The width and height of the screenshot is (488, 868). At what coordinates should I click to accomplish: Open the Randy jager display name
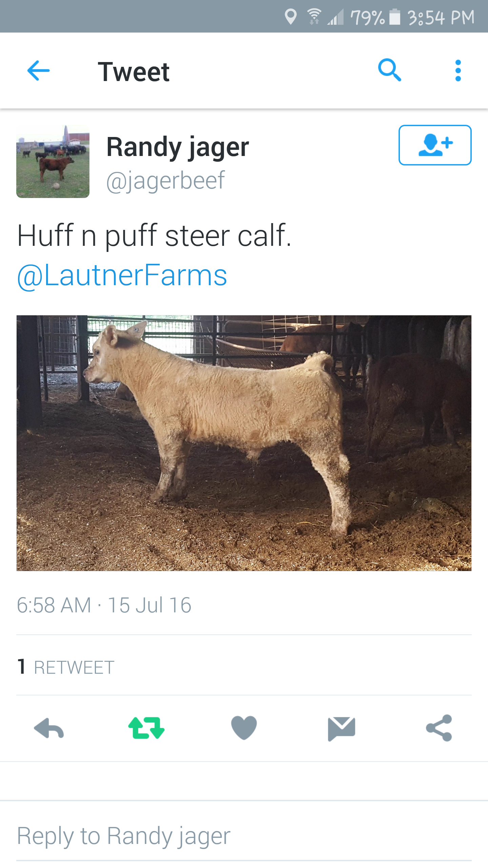(178, 147)
